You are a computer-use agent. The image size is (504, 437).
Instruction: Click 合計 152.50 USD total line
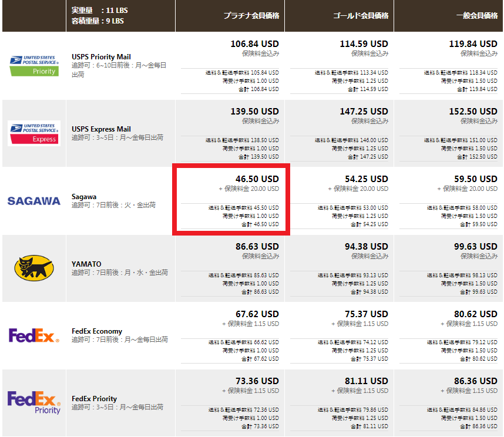coord(478,157)
